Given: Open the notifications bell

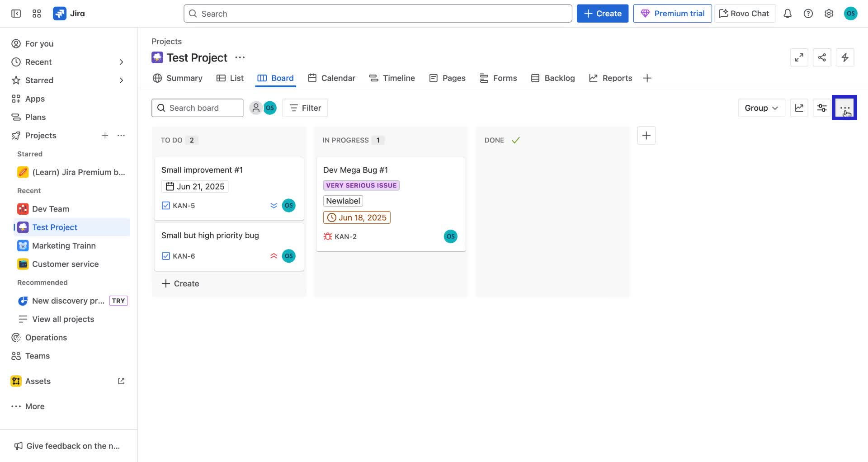Looking at the screenshot, I should click(x=788, y=14).
